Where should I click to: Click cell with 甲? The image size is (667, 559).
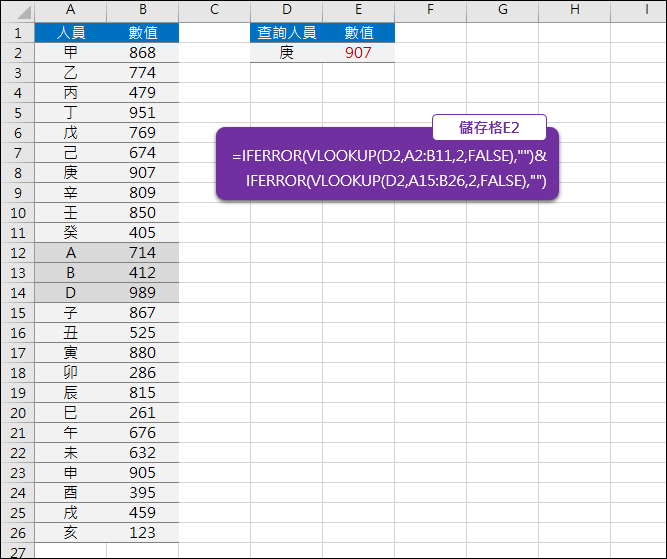(x=71, y=53)
